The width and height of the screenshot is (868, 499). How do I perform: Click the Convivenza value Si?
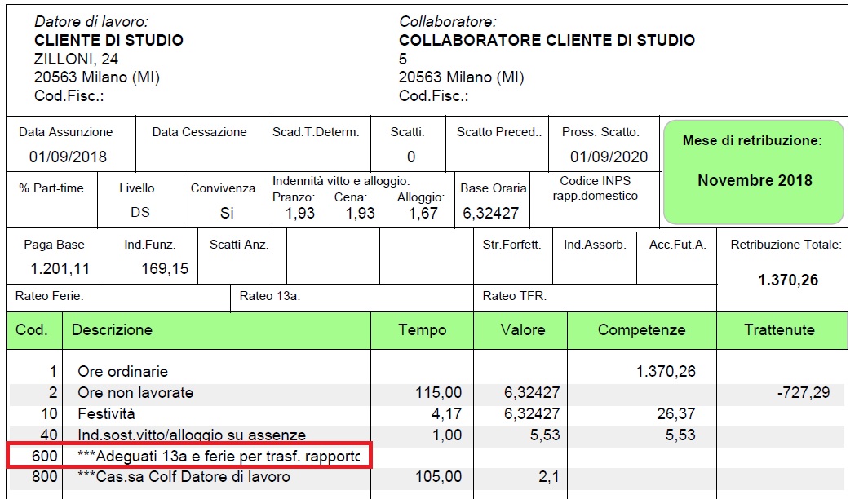click(x=227, y=214)
